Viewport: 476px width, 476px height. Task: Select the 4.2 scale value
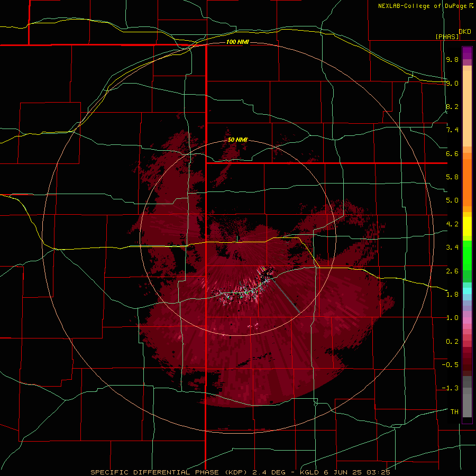point(452,224)
